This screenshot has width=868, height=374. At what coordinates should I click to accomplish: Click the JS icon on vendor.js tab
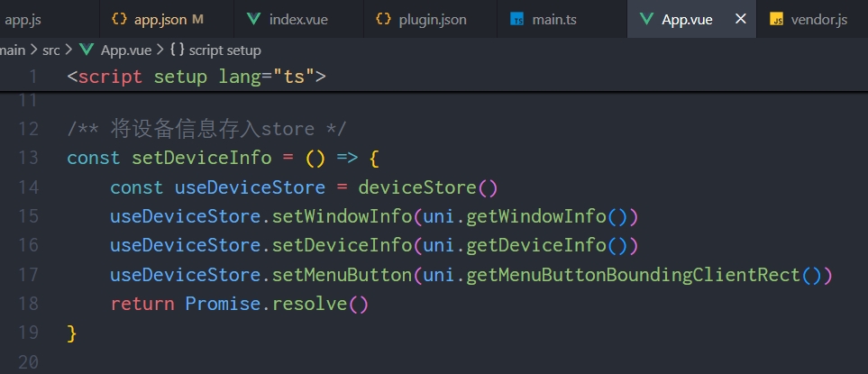click(776, 19)
